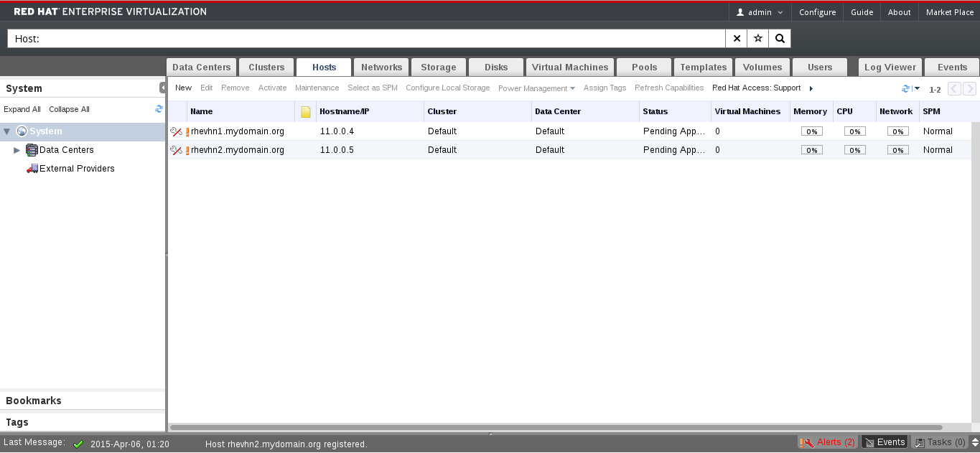
Task: Click Red Hat Access: Support
Action: (756, 88)
